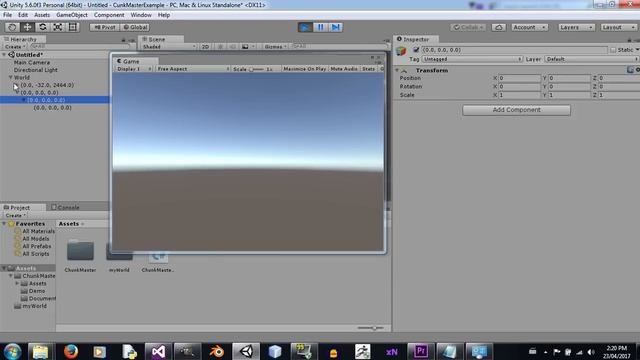Open ChunkMaster folder thumbnail in Assets

pyautogui.click(x=80, y=250)
